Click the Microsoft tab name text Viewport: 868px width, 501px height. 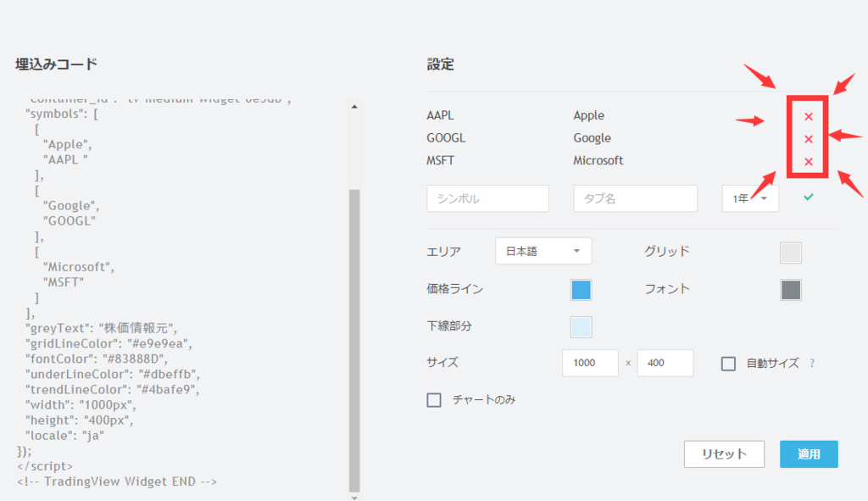tap(598, 160)
